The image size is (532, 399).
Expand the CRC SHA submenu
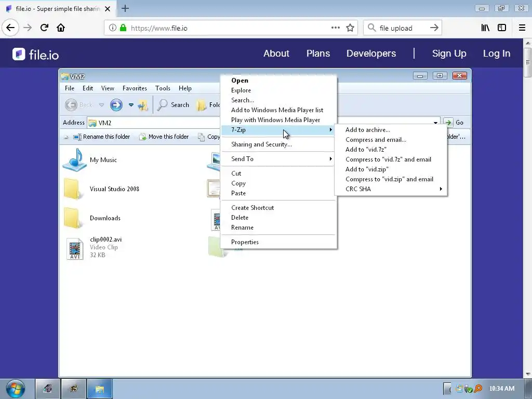click(391, 189)
